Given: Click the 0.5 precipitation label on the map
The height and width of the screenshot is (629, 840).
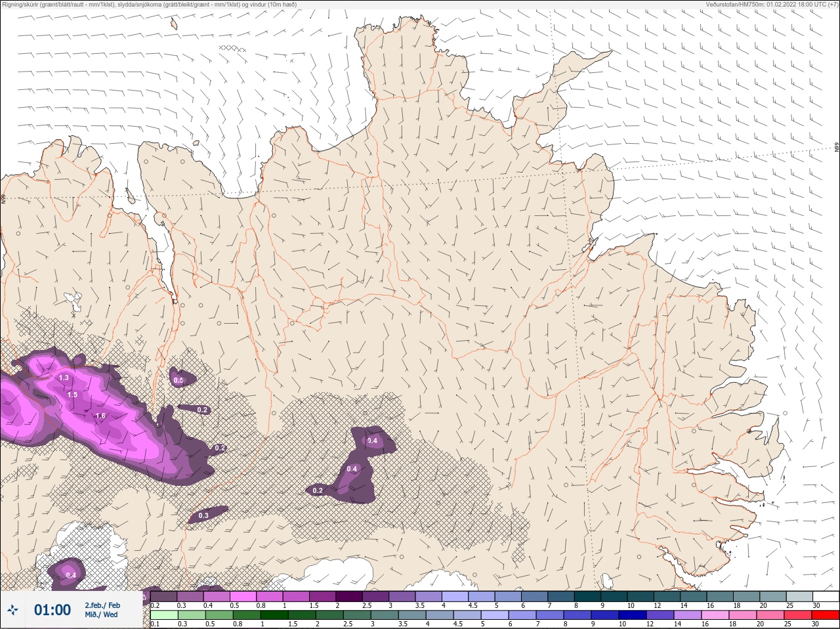Looking at the screenshot, I should (x=178, y=380).
